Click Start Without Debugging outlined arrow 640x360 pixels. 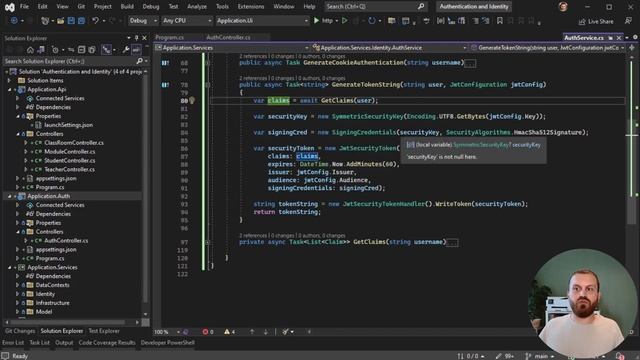pyautogui.click(x=344, y=20)
